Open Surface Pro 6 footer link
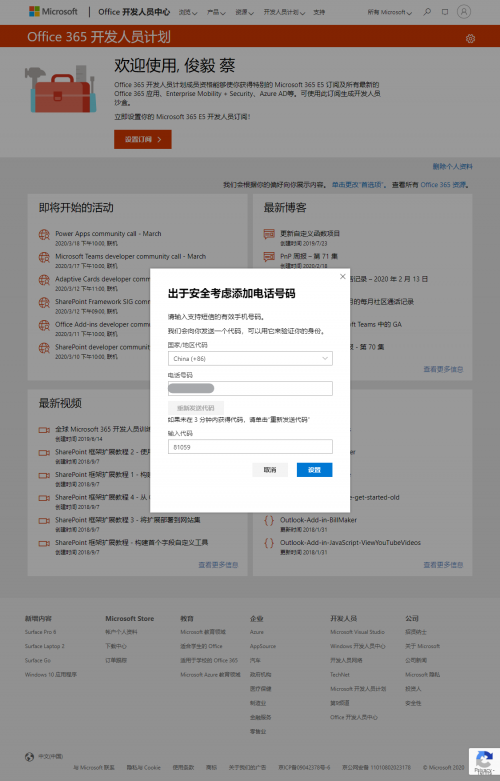This screenshot has height=781, width=500. coord(40,632)
